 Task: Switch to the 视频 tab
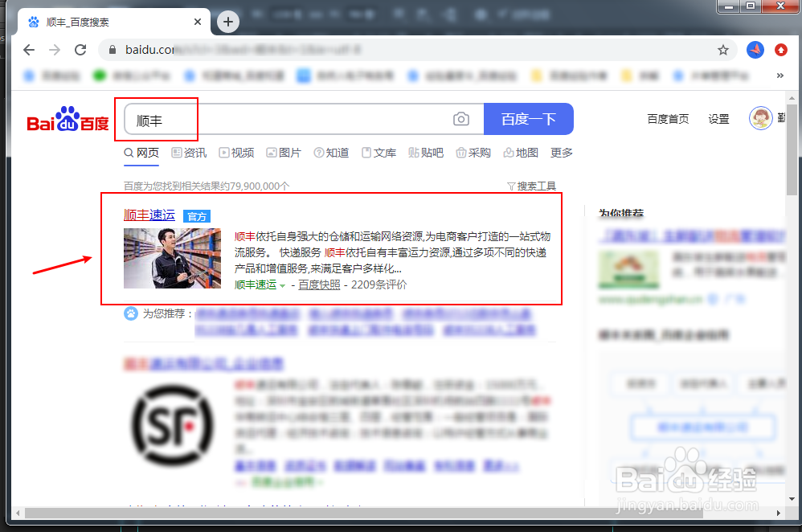click(x=236, y=153)
